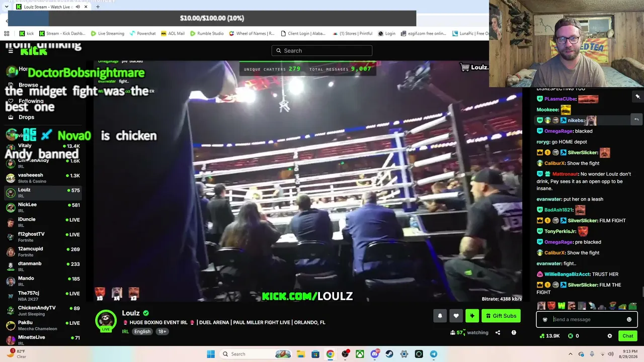
Task: Open chat settings gear icon
Action: tap(610, 336)
